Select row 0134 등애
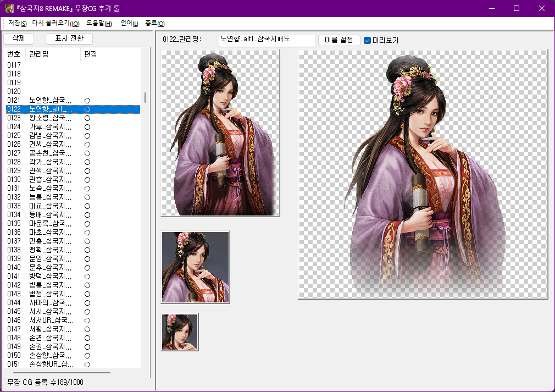 [73, 215]
